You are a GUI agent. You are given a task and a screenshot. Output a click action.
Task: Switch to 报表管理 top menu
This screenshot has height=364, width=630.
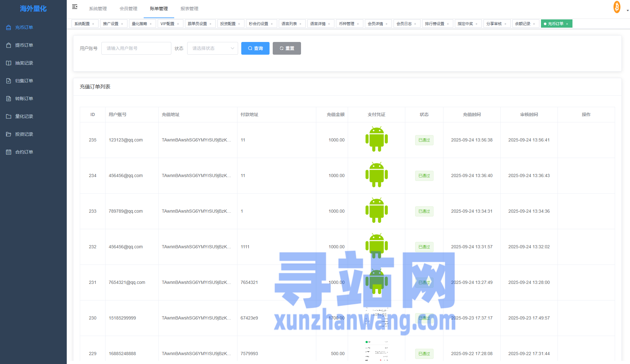(x=189, y=9)
